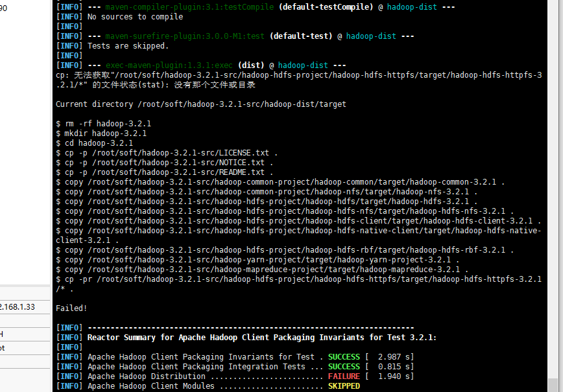Viewport: 563px width, 392px height.
Task: Click the "No sources to compile" line
Action: [x=135, y=17]
